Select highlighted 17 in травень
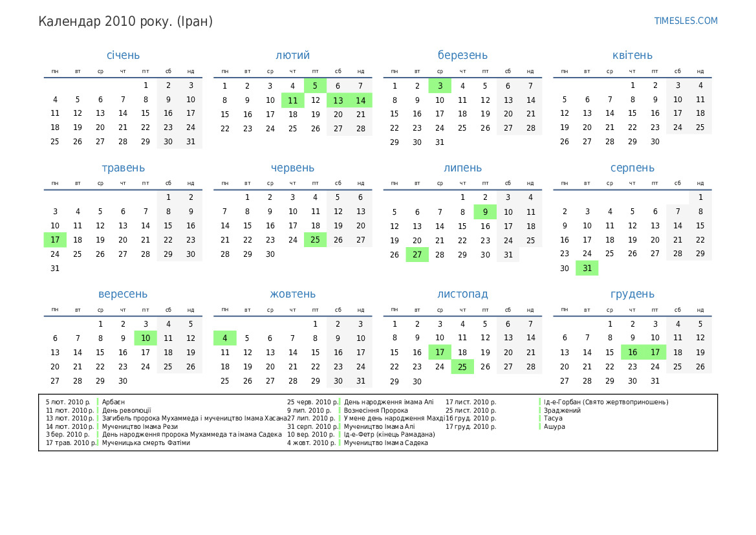The image size is (756, 535). click(55, 240)
